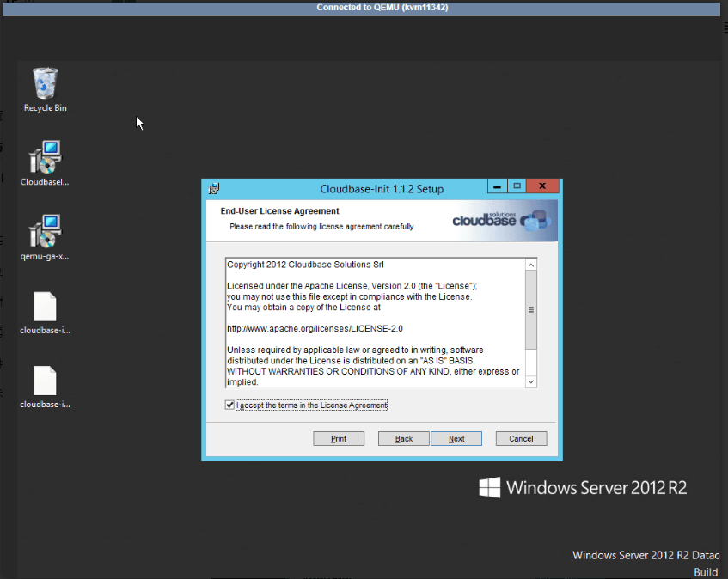Click the license text scroll up arrow
Screen dimensions: 728x579
(531, 265)
